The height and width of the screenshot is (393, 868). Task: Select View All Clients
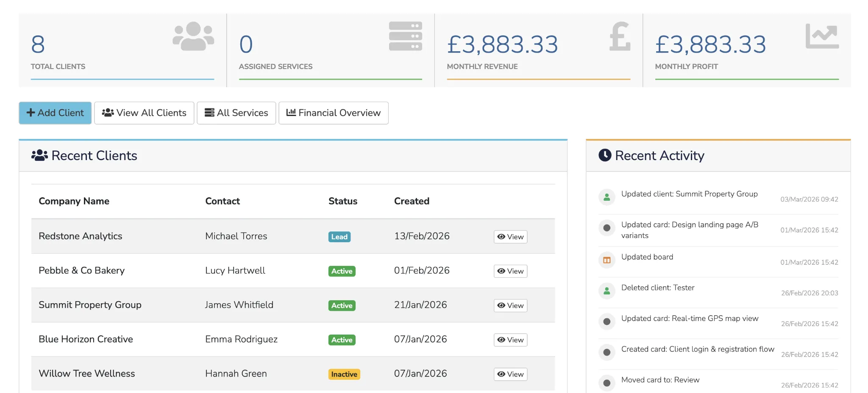click(144, 113)
